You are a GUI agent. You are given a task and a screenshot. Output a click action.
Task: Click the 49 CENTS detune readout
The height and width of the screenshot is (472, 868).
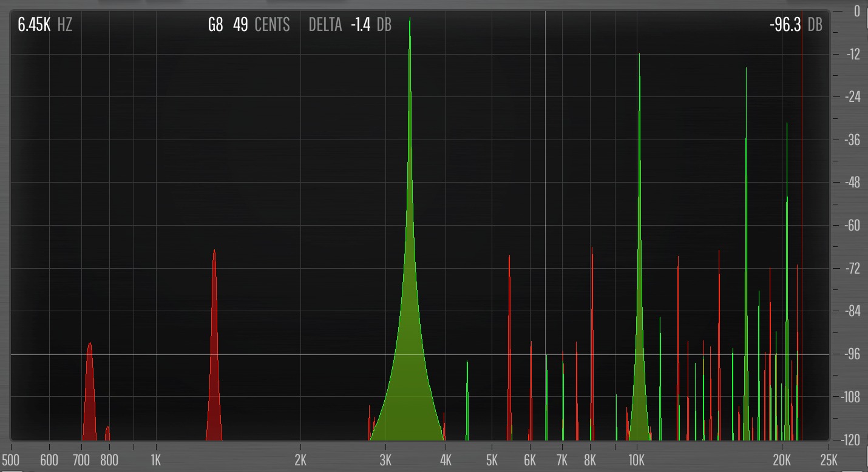[x=262, y=25]
